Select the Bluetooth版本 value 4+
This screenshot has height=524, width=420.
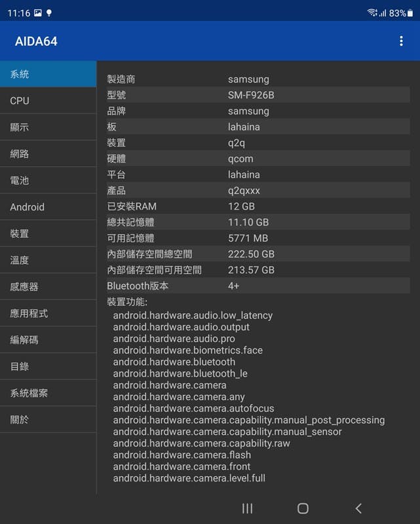point(233,286)
